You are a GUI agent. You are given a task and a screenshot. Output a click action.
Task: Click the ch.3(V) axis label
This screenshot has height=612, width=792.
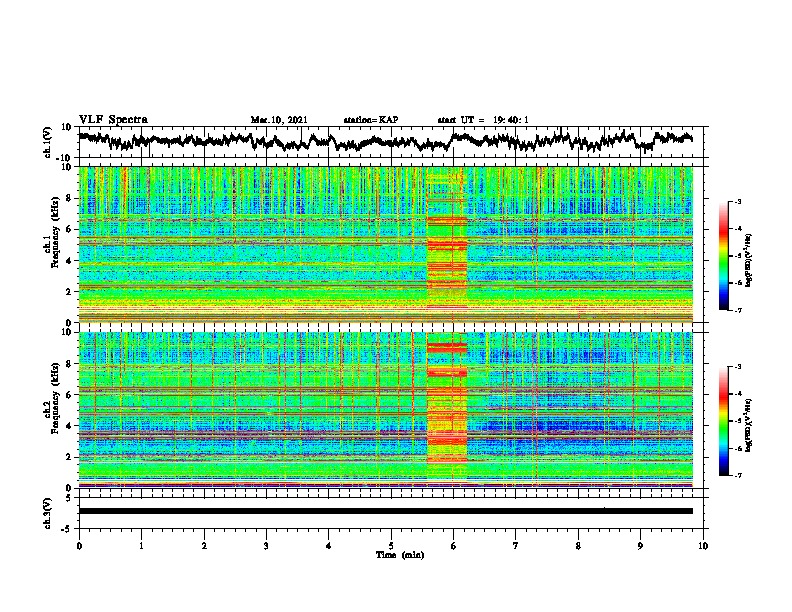(48, 514)
